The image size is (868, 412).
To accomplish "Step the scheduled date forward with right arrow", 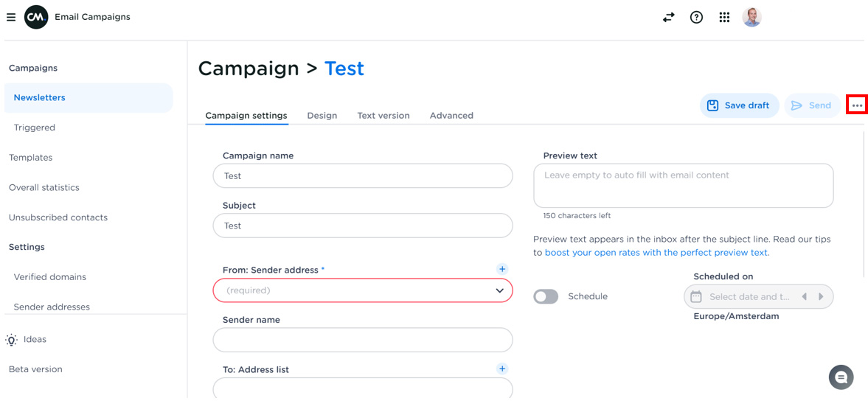I will click(821, 297).
